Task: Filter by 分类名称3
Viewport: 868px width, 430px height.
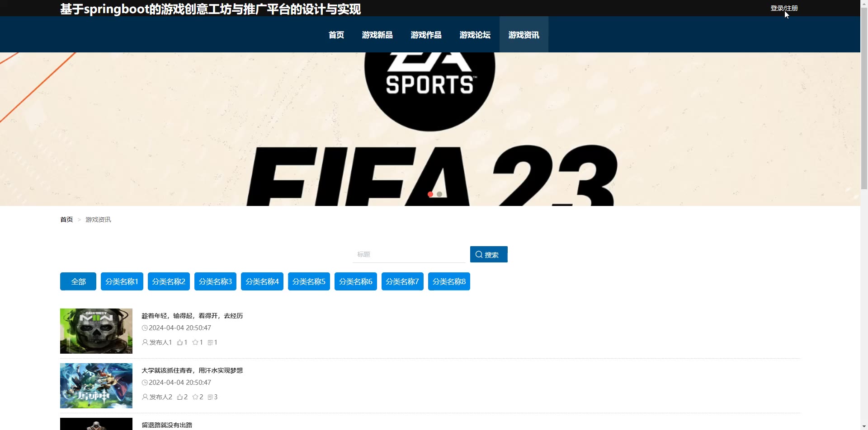Action: [215, 281]
